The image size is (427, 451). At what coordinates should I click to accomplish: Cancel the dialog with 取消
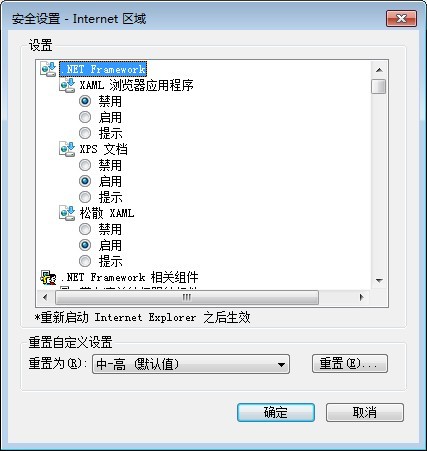click(365, 412)
